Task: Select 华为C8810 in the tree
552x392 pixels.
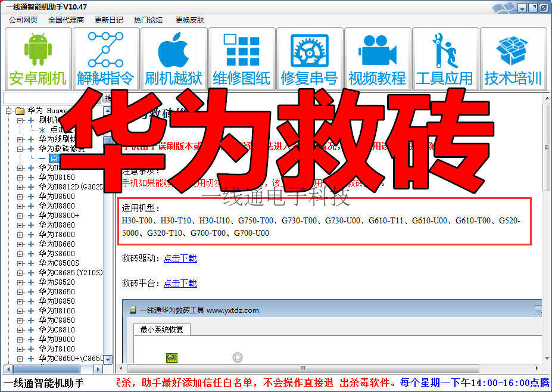Action: click(x=57, y=329)
